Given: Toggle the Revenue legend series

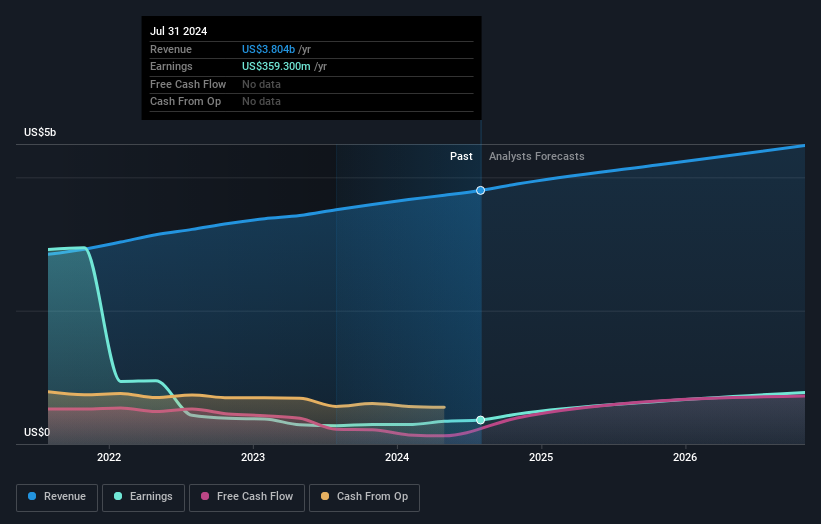Looking at the screenshot, I should (57, 497).
